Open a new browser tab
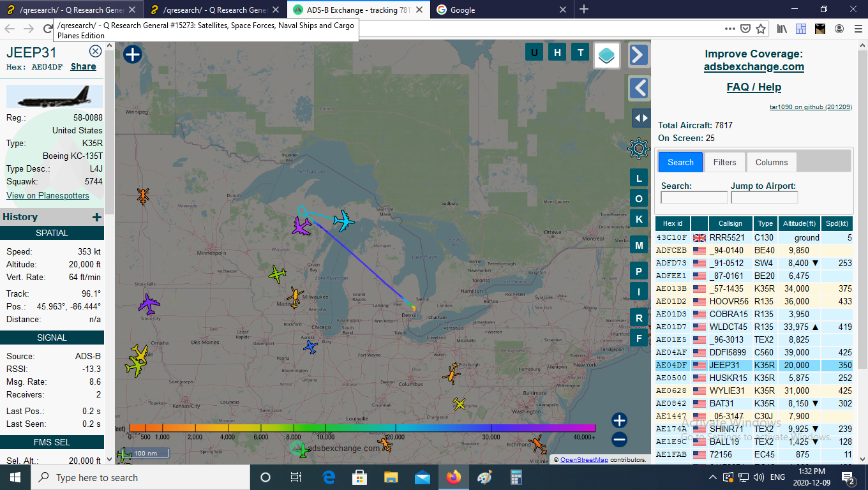 point(584,10)
